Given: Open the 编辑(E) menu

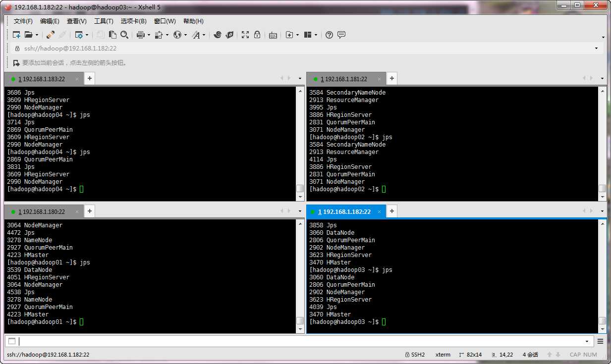Looking at the screenshot, I should [50, 21].
